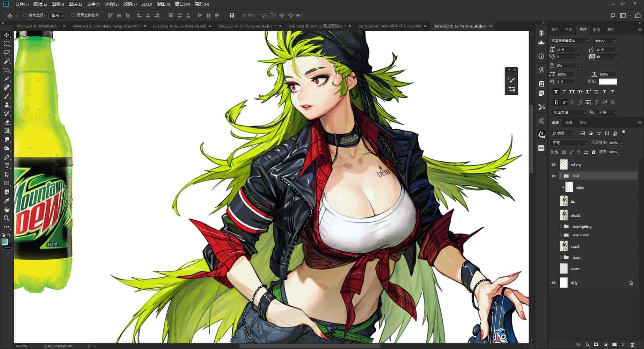Screen dimensions: 644x349
Task: Select the Hand tool
Action: [7, 209]
